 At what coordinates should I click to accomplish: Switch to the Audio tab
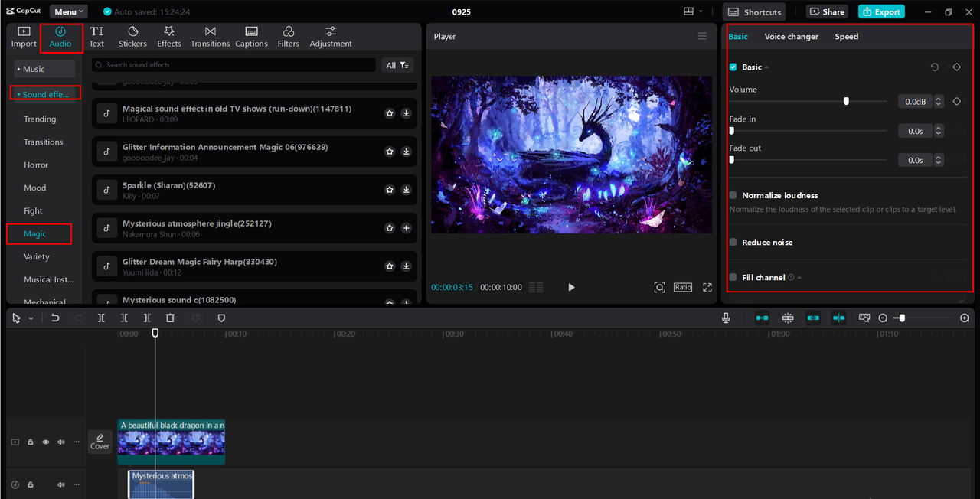[x=60, y=37]
